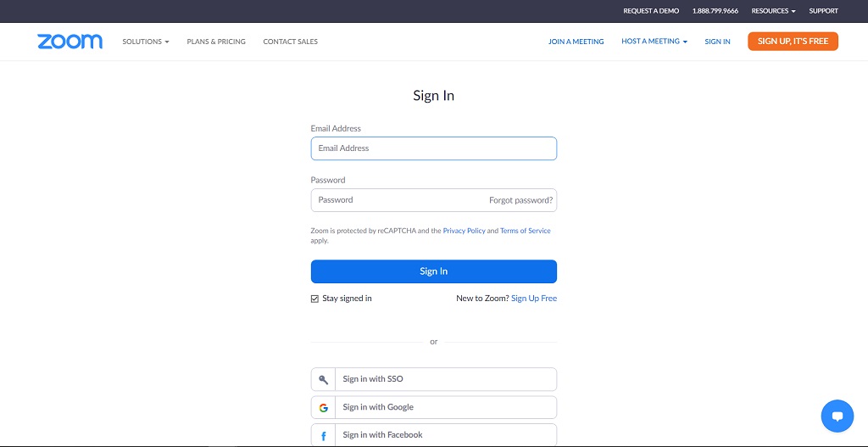868x447 pixels.
Task: Open the Terms of Service link
Action: click(526, 231)
